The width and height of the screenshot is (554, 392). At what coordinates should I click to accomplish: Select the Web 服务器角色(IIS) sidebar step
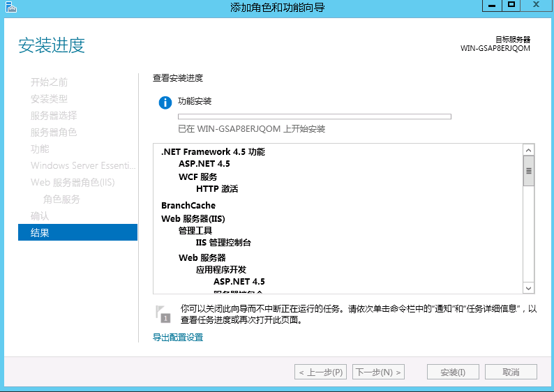[73, 182]
